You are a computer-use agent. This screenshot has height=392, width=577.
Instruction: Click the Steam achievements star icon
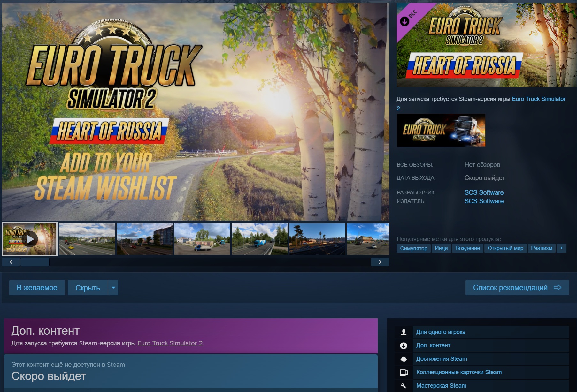click(x=404, y=359)
